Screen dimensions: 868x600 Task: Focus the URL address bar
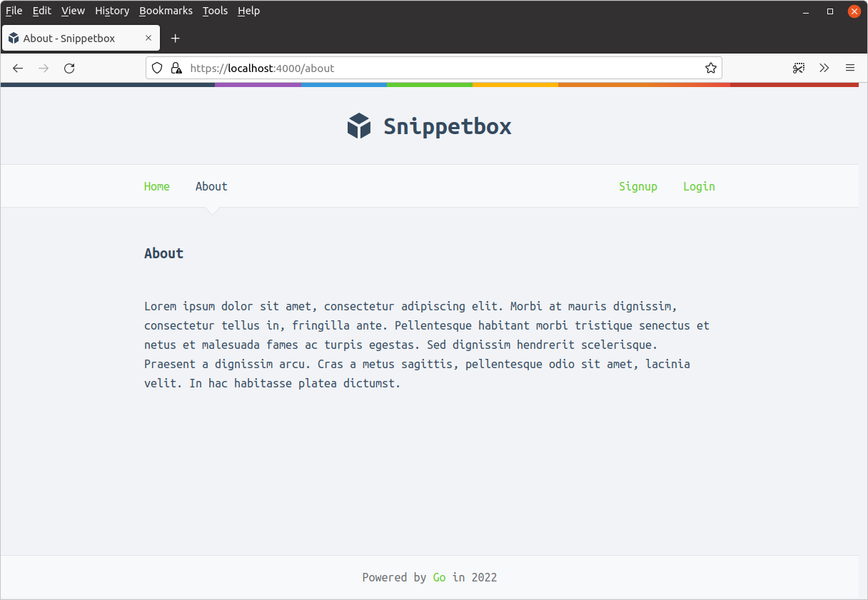tap(443, 68)
